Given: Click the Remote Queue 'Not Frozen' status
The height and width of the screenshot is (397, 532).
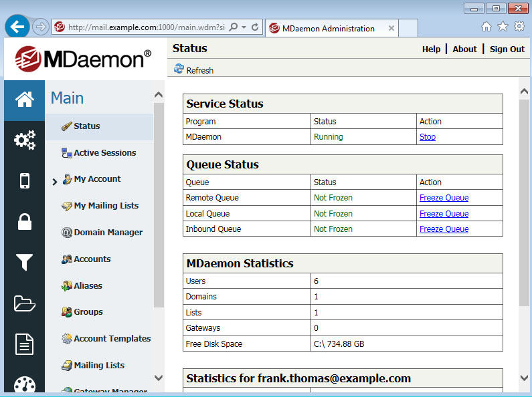Looking at the screenshot, I should pos(333,198).
